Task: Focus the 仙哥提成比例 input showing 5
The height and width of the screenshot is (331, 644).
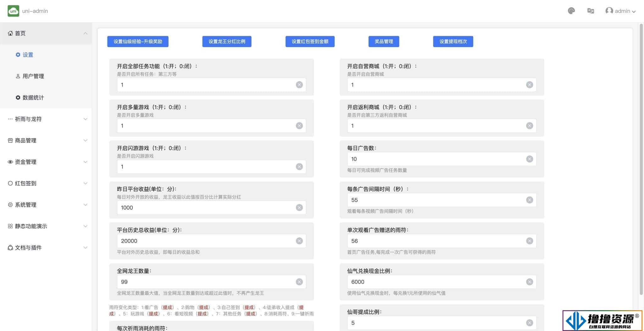Action: [x=442, y=323]
